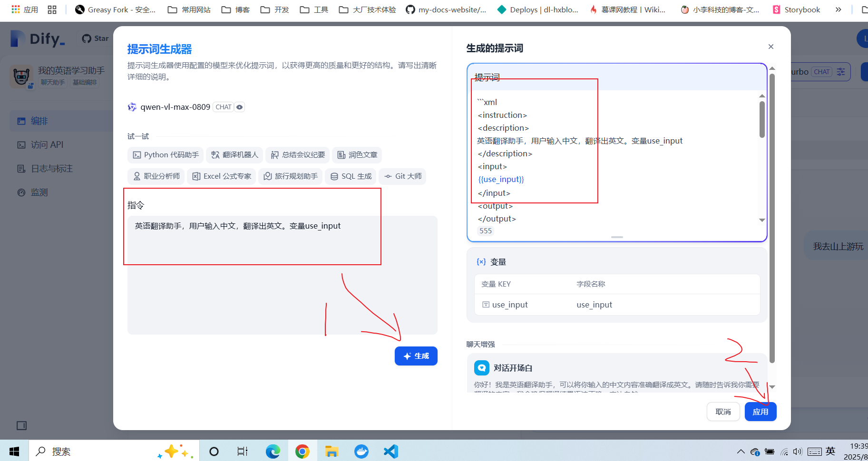Choose the 翻译机器人 template chip
This screenshot has width=868, height=461.
click(x=234, y=155)
